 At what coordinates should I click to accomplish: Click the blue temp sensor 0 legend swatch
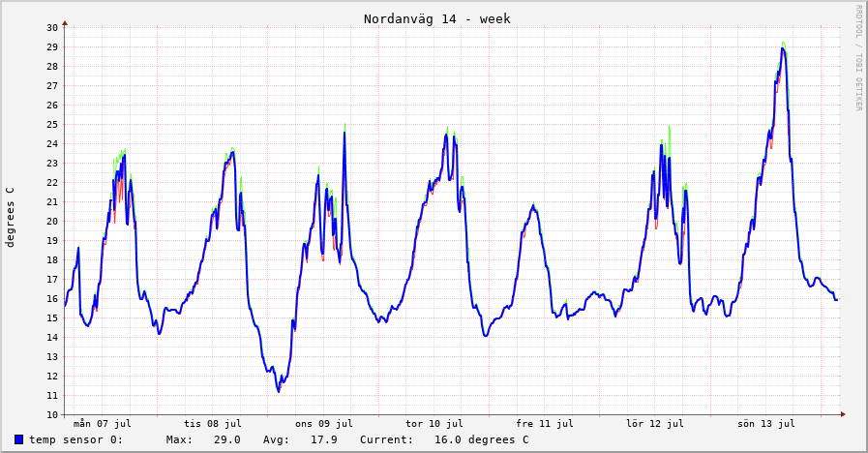coord(18,439)
